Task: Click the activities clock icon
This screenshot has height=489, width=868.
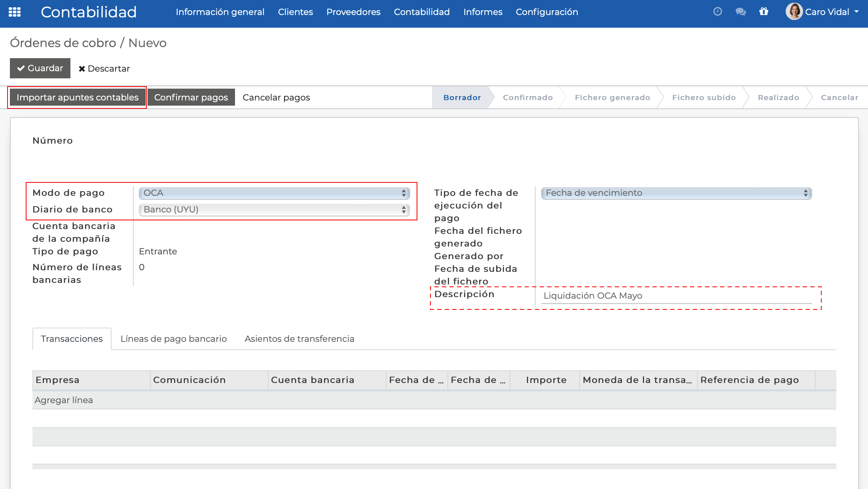Action: pyautogui.click(x=718, y=12)
